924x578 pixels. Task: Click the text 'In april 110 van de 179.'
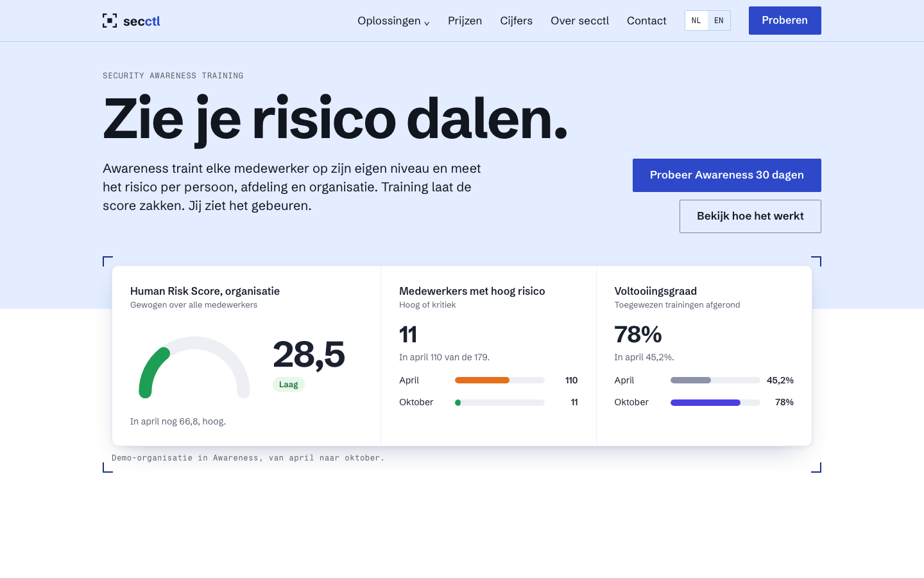(x=444, y=357)
